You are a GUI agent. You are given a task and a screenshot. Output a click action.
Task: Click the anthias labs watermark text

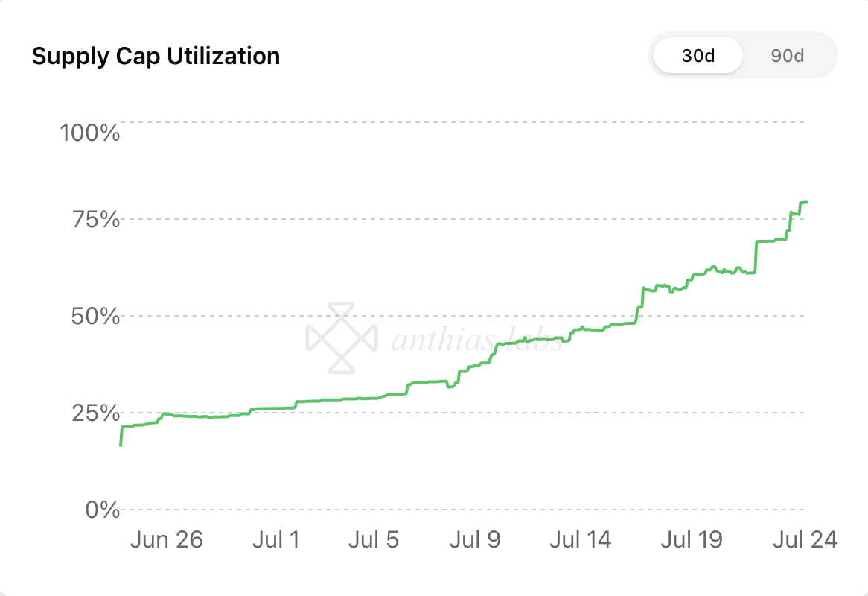(x=476, y=341)
